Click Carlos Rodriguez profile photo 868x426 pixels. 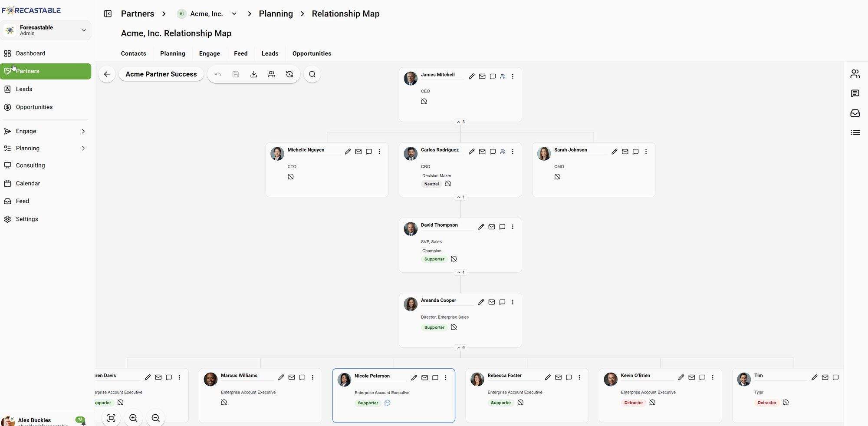point(411,154)
